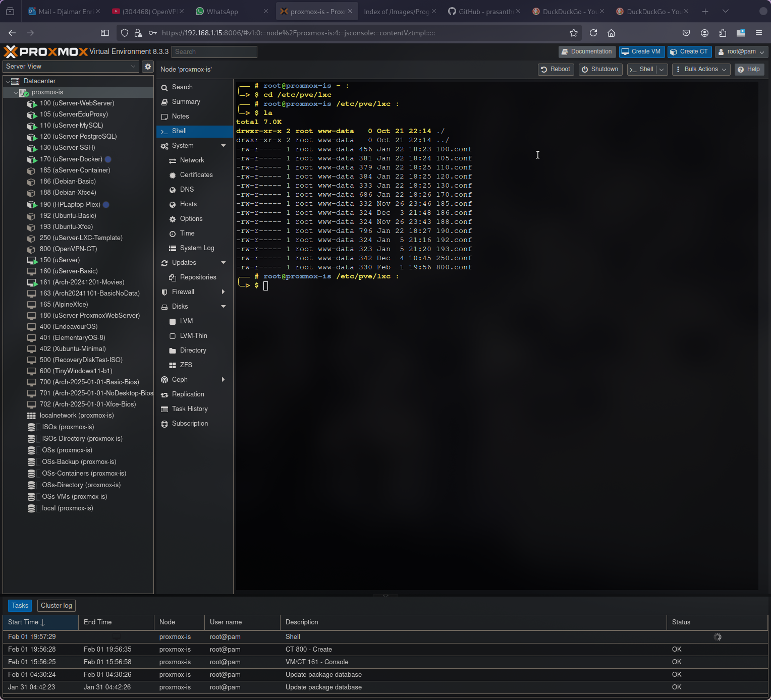
Task: Collapse the Disks section arrow
Action: point(223,307)
